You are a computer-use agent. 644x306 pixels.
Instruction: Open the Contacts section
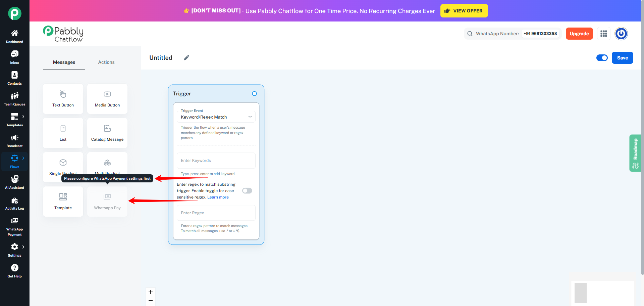[14, 78]
